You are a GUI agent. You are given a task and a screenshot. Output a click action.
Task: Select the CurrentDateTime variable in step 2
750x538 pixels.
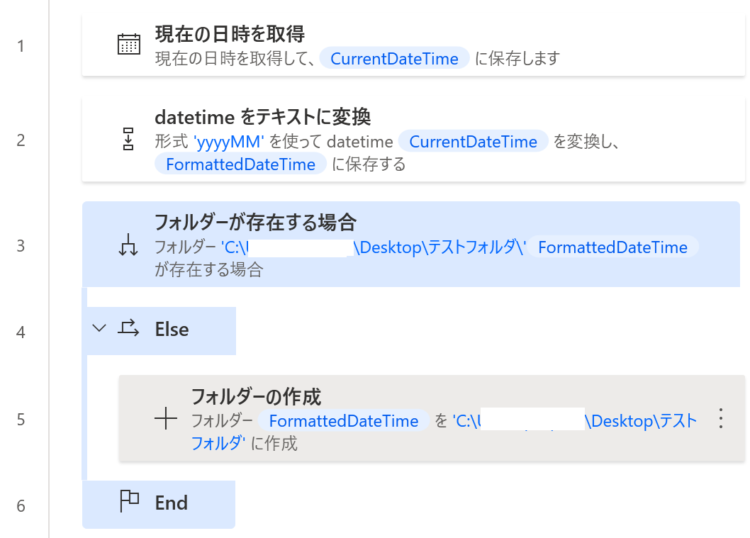coord(473,142)
